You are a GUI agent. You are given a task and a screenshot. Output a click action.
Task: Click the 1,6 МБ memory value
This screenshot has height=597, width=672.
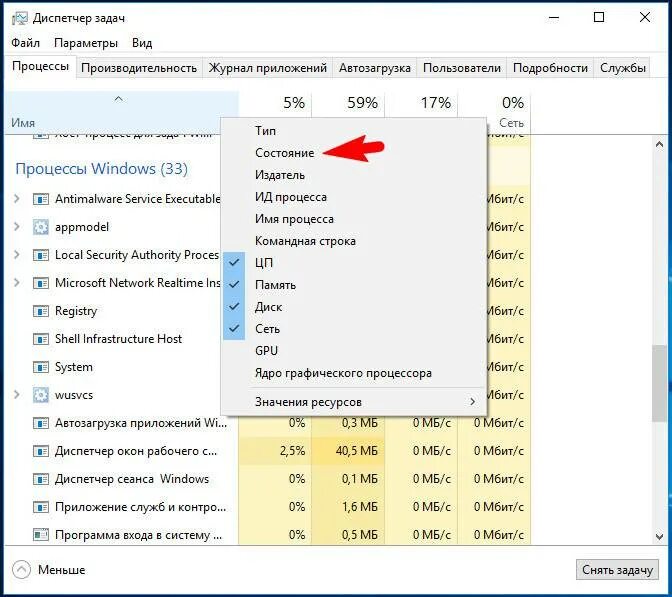360,507
